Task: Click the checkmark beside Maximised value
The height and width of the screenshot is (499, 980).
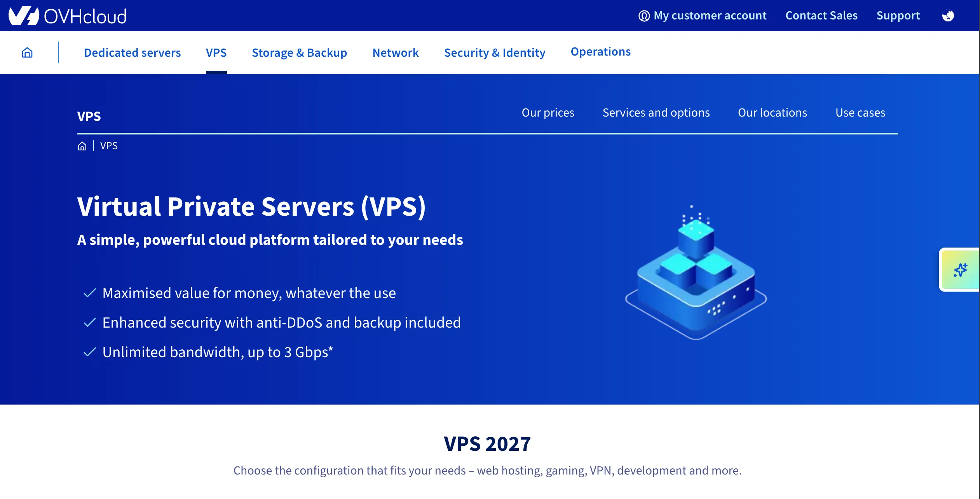Action: [x=90, y=293]
